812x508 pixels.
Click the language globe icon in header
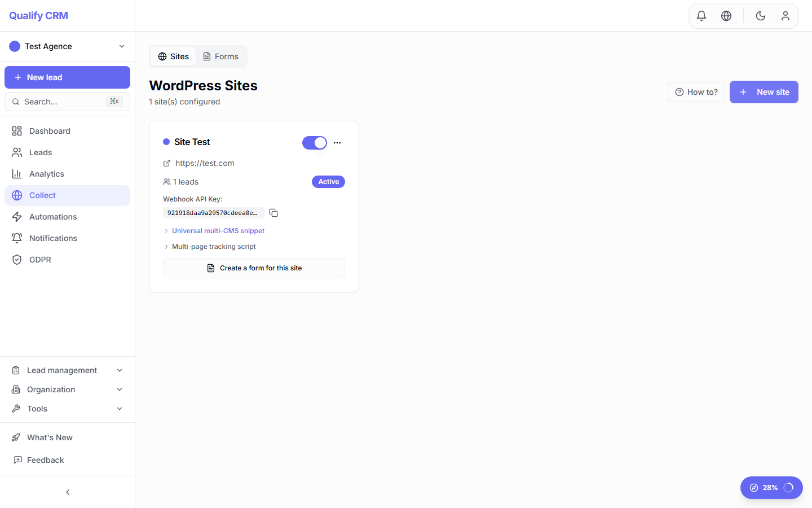pos(726,16)
